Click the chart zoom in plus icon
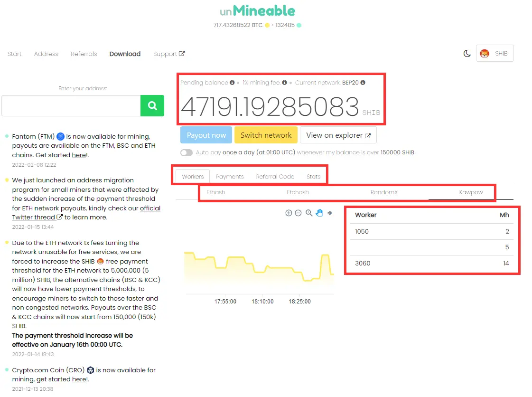This screenshot has height=397, width=532. click(x=289, y=213)
